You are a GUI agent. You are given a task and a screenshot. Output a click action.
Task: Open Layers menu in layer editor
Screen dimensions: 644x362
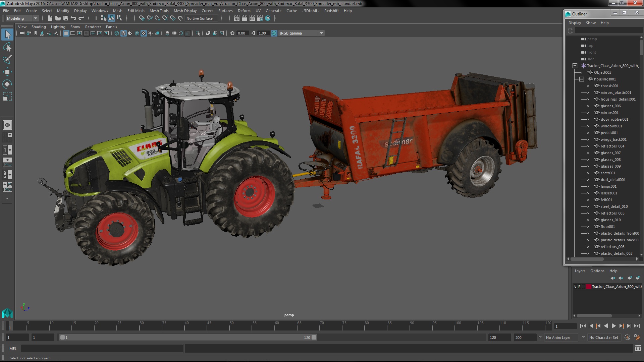coord(580,271)
